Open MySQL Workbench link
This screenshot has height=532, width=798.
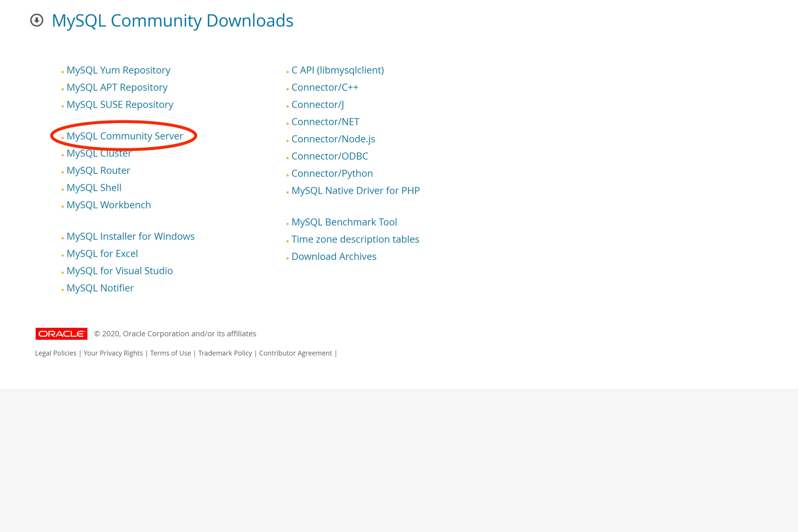click(108, 205)
